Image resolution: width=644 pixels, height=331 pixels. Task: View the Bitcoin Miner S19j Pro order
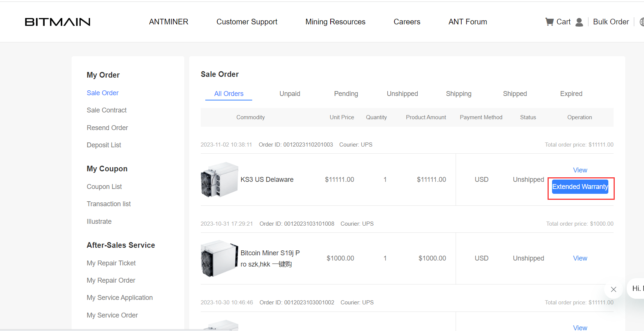580,258
